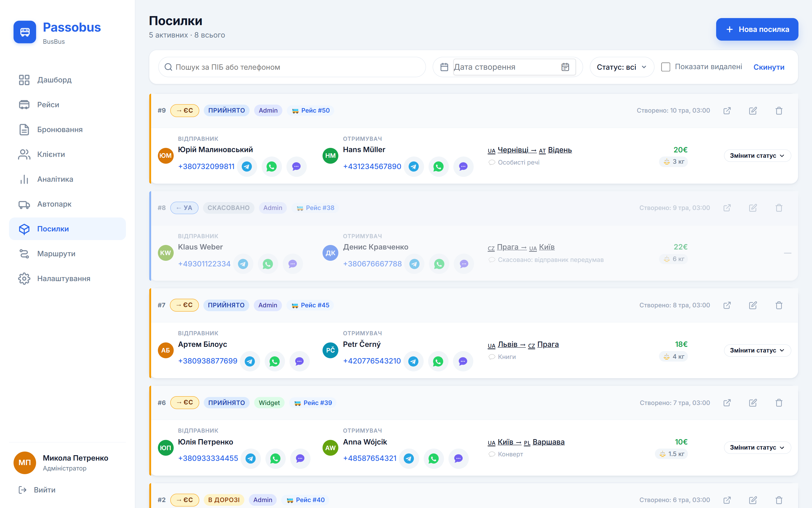Click the Дата створення date field
Image resolution: width=812 pixels, height=508 pixels.
(514, 67)
